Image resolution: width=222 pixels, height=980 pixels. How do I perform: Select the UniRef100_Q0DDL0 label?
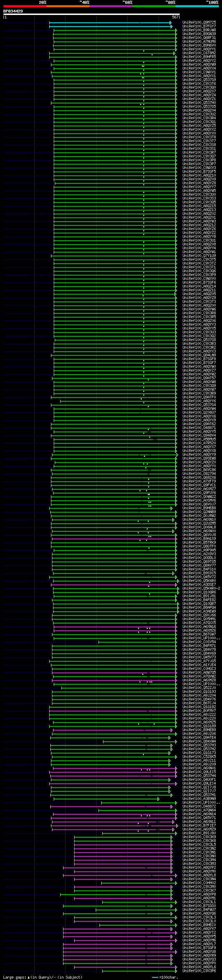[x=199, y=558]
